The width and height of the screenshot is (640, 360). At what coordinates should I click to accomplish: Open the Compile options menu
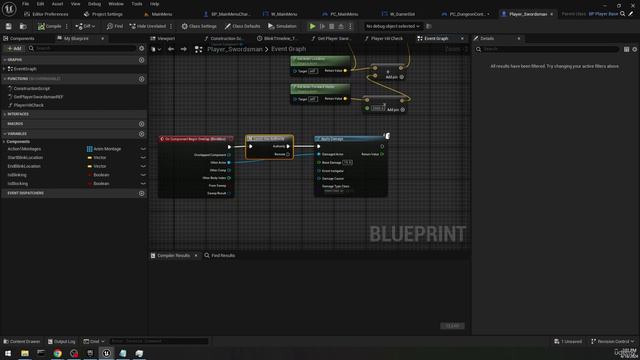pos(67,26)
